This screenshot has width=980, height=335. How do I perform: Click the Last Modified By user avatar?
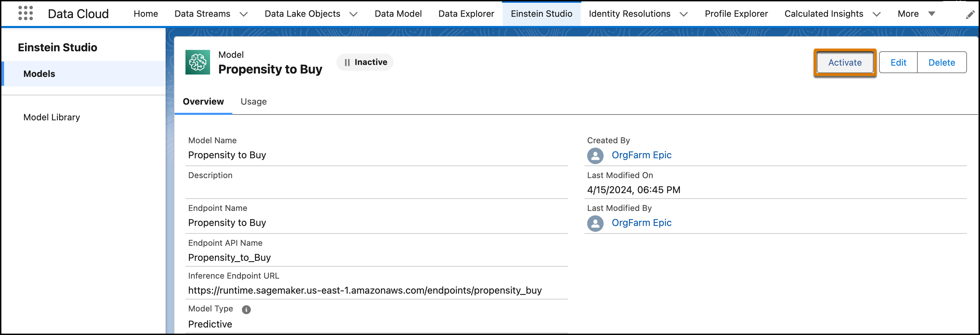[595, 223]
